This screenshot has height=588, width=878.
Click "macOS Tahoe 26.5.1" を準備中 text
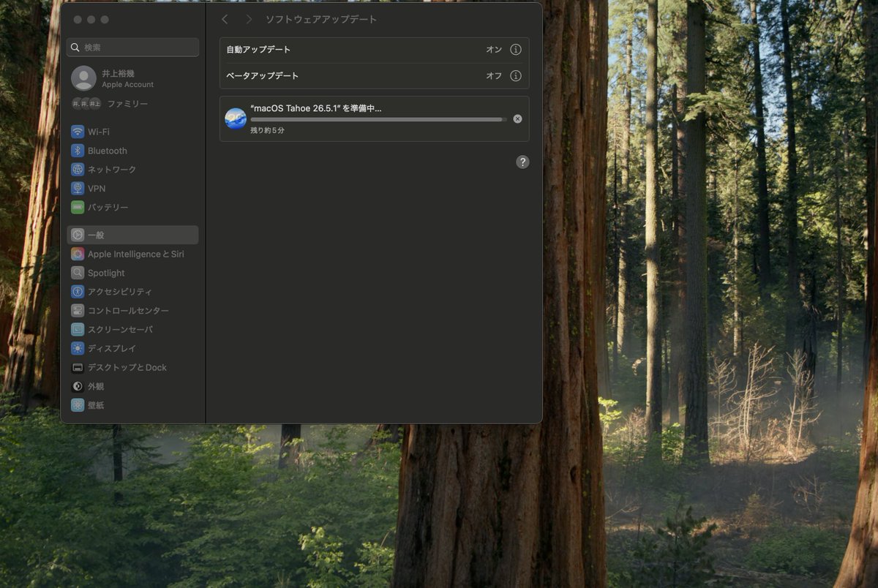point(316,108)
